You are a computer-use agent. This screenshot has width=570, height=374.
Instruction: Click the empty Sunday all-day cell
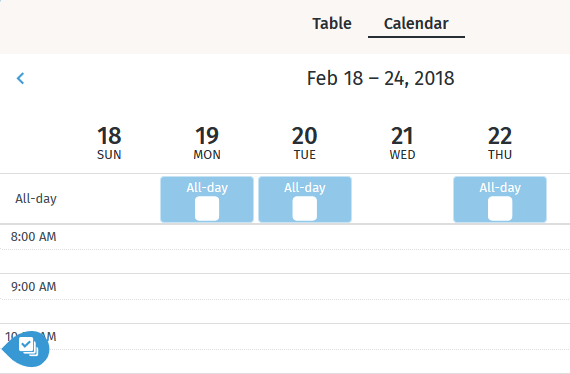click(x=109, y=199)
